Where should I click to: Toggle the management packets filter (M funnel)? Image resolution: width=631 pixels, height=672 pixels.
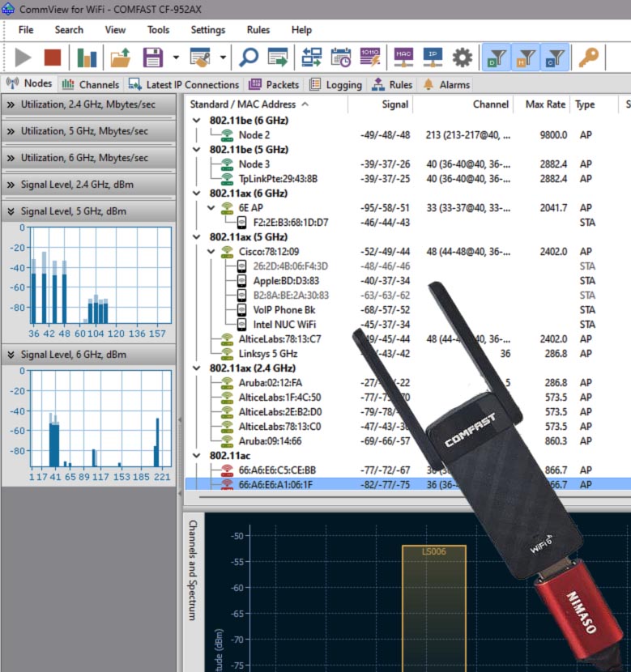[526, 57]
